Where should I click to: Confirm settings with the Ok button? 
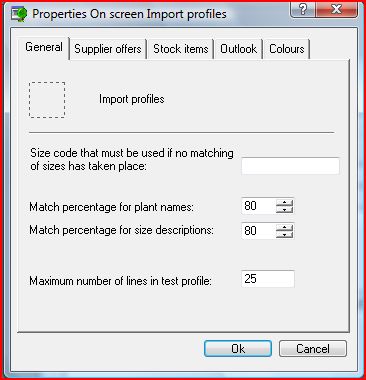click(x=238, y=349)
